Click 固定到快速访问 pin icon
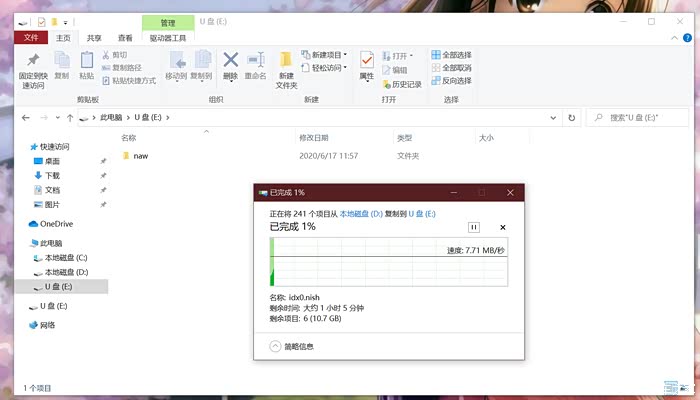This screenshot has height=400, width=700. click(x=33, y=62)
